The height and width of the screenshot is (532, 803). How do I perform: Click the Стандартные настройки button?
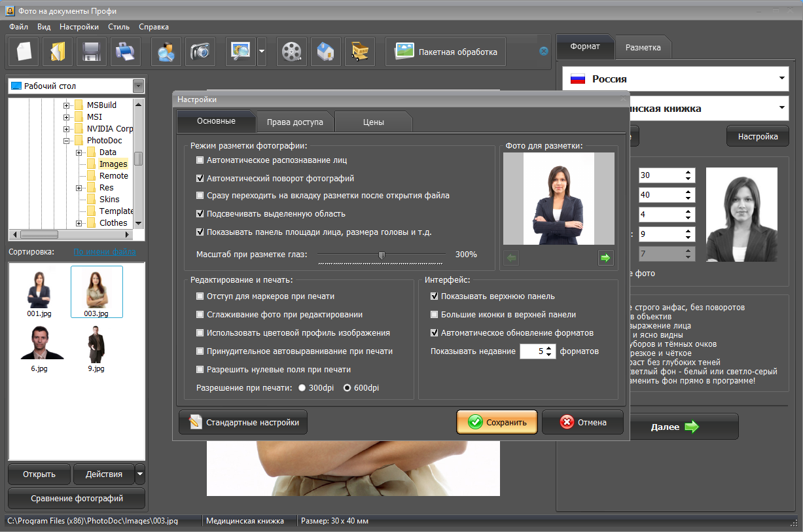[x=243, y=422]
